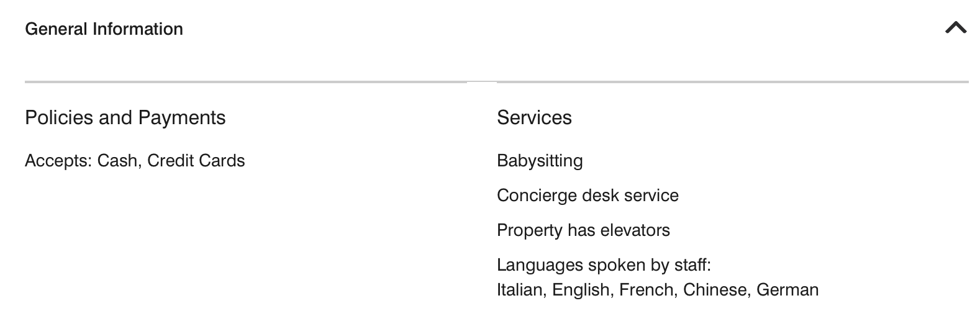Select the Property has elevators entry

583,230
